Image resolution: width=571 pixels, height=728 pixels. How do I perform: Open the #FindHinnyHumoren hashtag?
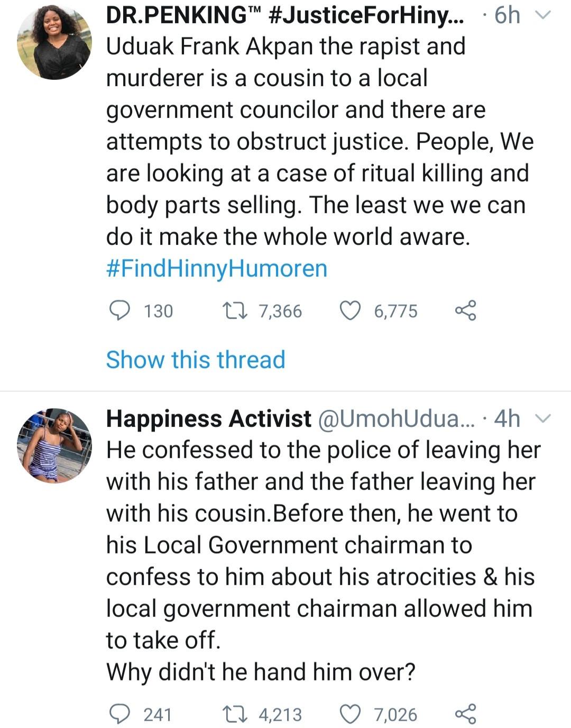(x=217, y=268)
